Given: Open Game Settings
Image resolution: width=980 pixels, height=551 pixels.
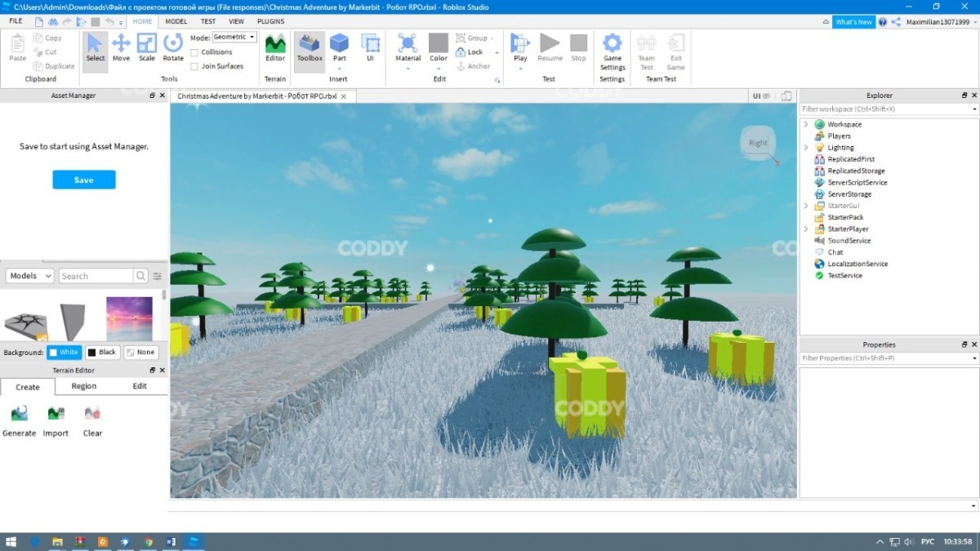Looking at the screenshot, I should coord(612,51).
